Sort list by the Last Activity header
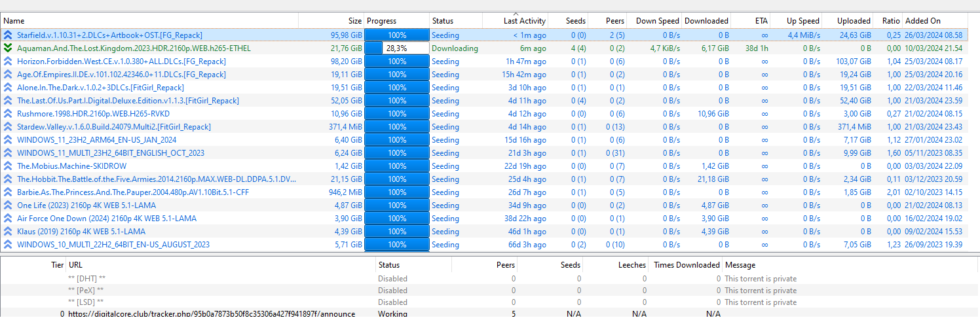 click(524, 21)
